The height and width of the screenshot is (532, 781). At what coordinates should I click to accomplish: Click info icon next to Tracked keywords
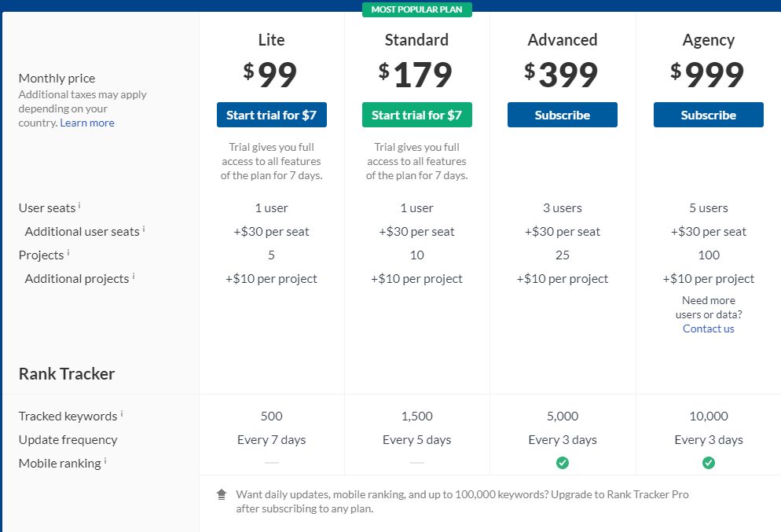coord(122,414)
